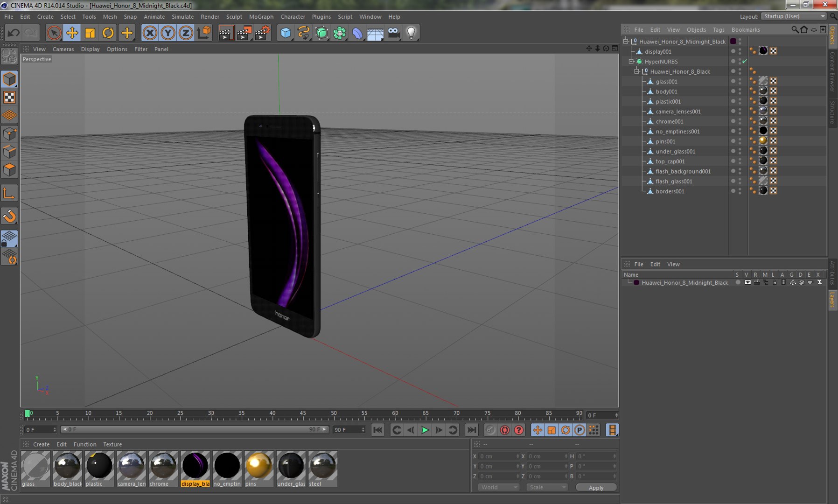
Task: Open the Simulate menu
Action: 182,16
